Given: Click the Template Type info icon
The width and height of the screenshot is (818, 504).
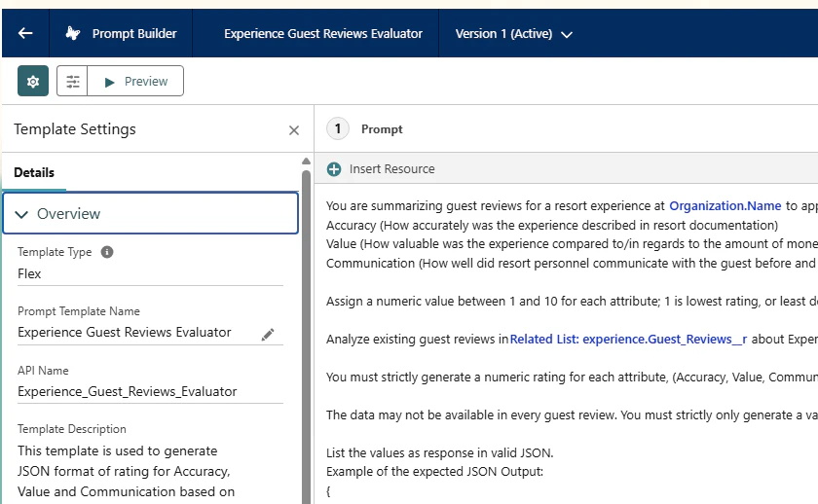Looking at the screenshot, I should click(x=107, y=252).
